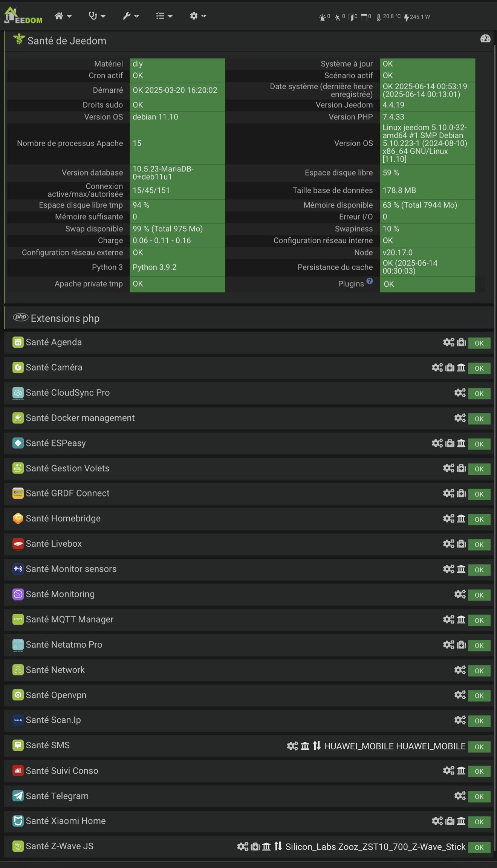The height and width of the screenshot is (868, 497).
Task: Click the medkit icon on Santé Livebox
Action: click(461, 544)
